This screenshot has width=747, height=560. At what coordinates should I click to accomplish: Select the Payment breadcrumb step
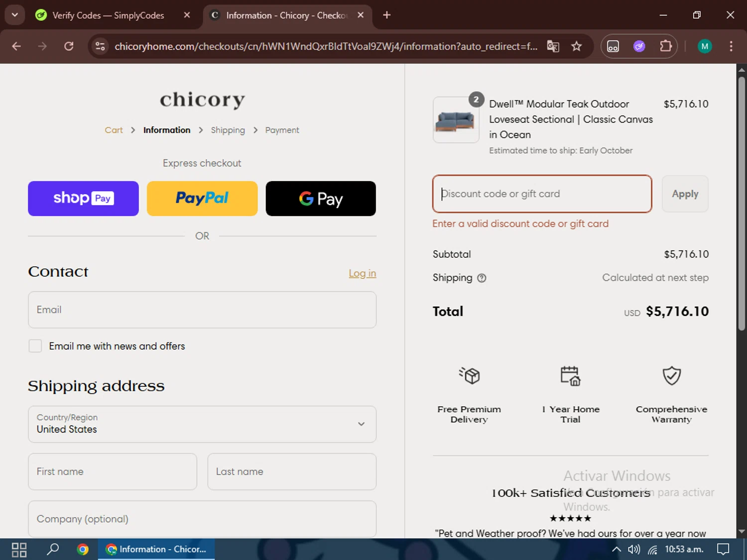point(282,130)
